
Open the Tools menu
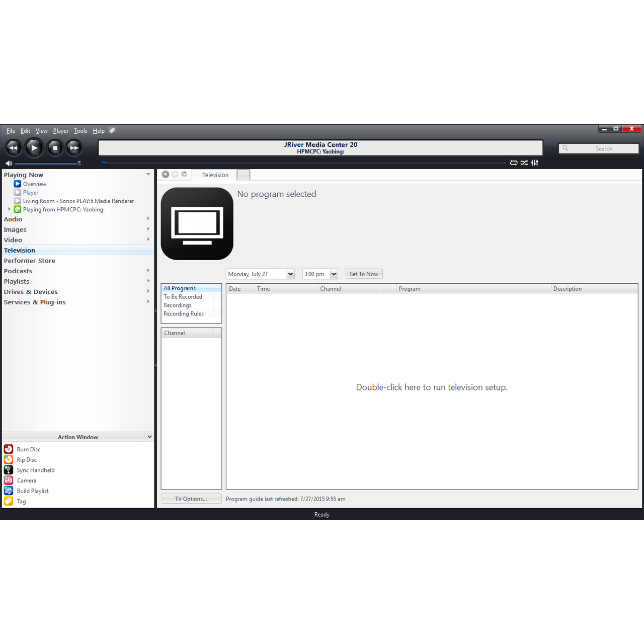pyautogui.click(x=80, y=130)
